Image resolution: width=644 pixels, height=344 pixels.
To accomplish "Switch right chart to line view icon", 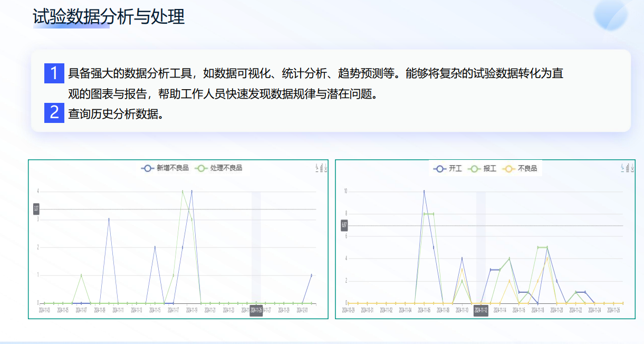I will (x=623, y=168).
